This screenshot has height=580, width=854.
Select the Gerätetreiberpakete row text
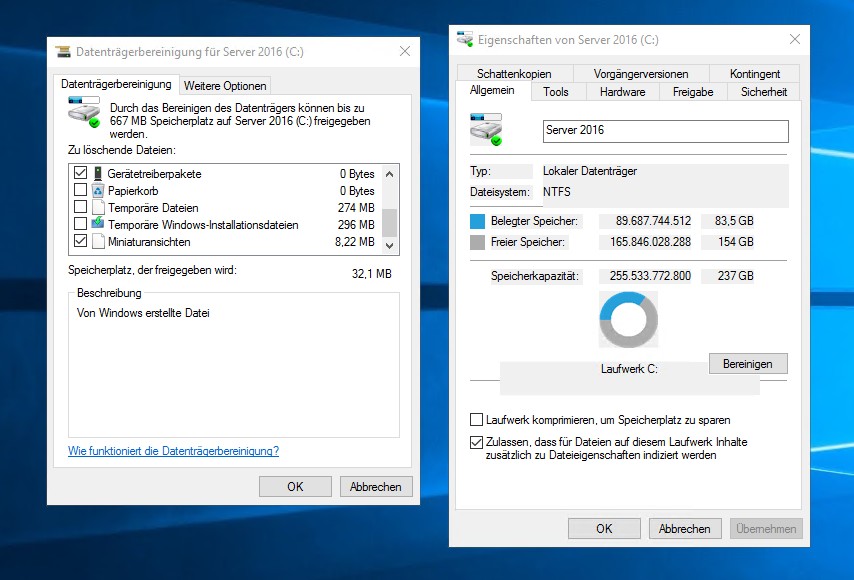coord(155,174)
